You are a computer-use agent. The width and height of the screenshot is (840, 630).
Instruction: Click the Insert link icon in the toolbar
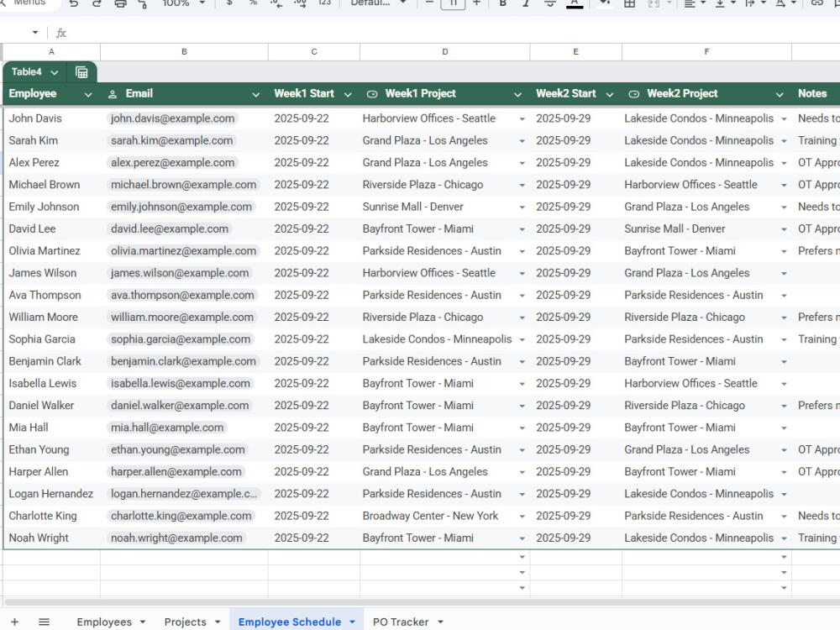(x=817, y=3)
